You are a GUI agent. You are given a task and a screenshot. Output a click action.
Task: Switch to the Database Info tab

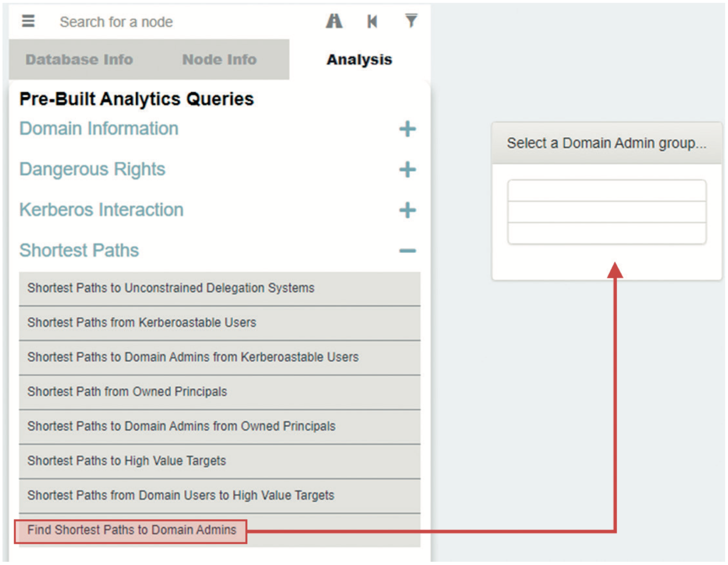tap(79, 59)
